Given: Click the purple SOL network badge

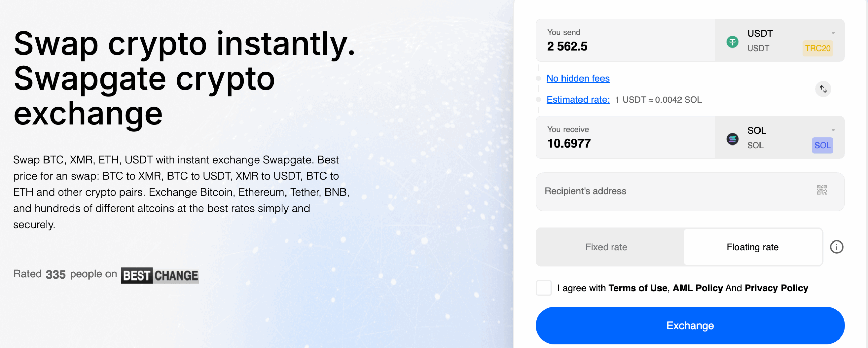Looking at the screenshot, I should click(822, 145).
